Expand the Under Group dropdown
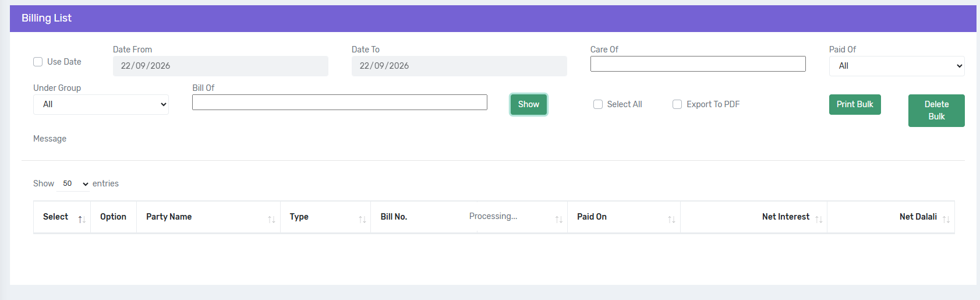980x300 pixels. click(101, 104)
